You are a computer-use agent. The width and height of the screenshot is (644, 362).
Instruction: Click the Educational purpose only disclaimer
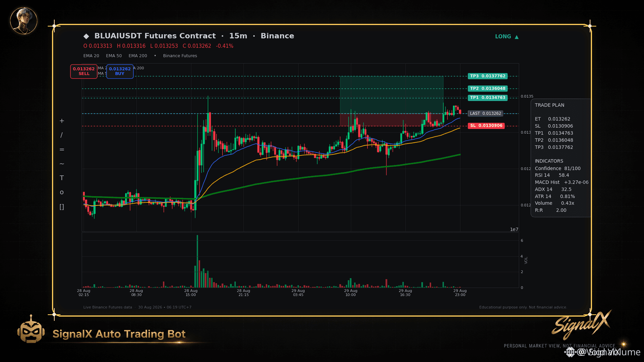[523, 307]
